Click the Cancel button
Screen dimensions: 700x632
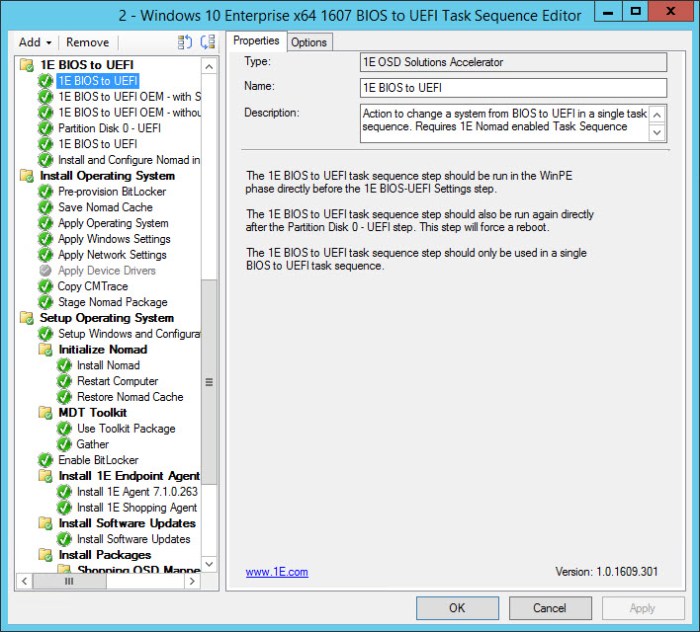[x=550, y=608]
